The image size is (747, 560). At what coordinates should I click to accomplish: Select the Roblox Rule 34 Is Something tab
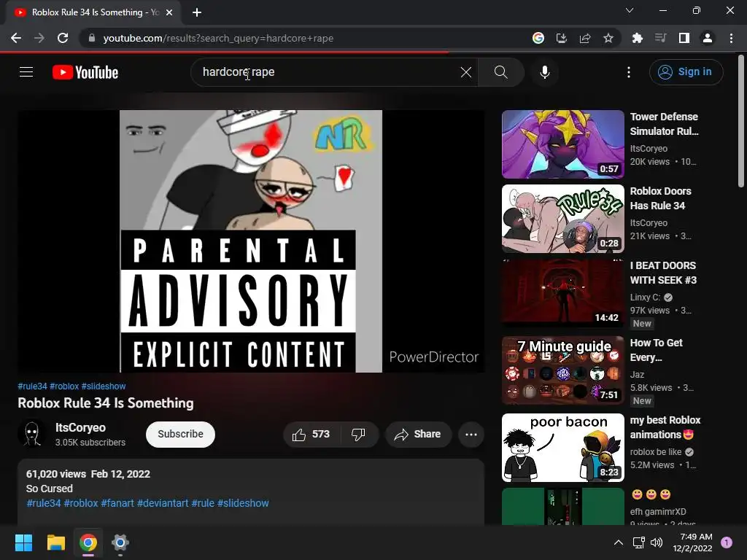(x=93, y=12)
